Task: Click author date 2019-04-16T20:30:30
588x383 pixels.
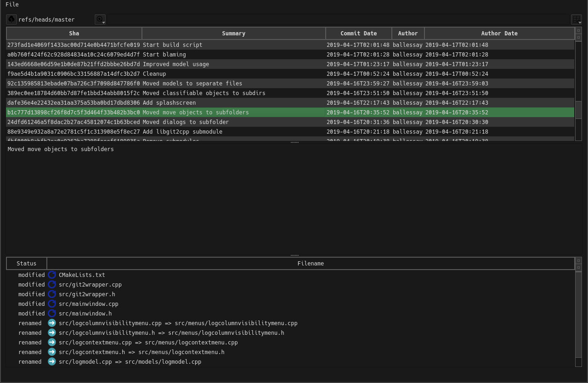Action: click(457, 122)
